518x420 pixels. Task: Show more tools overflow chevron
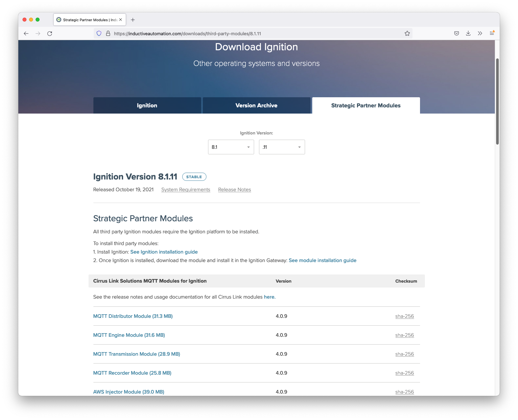[480, 33]
